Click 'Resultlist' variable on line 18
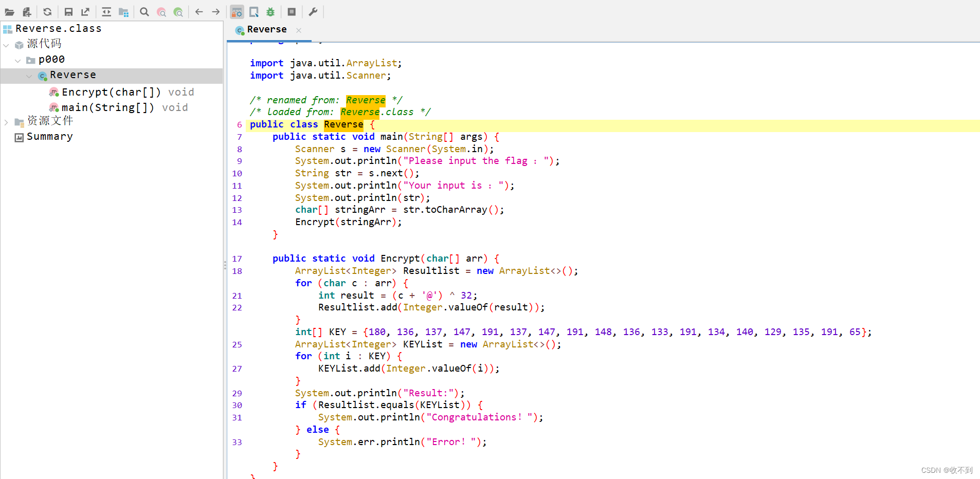The image size is (980, 479). [431, 271]
